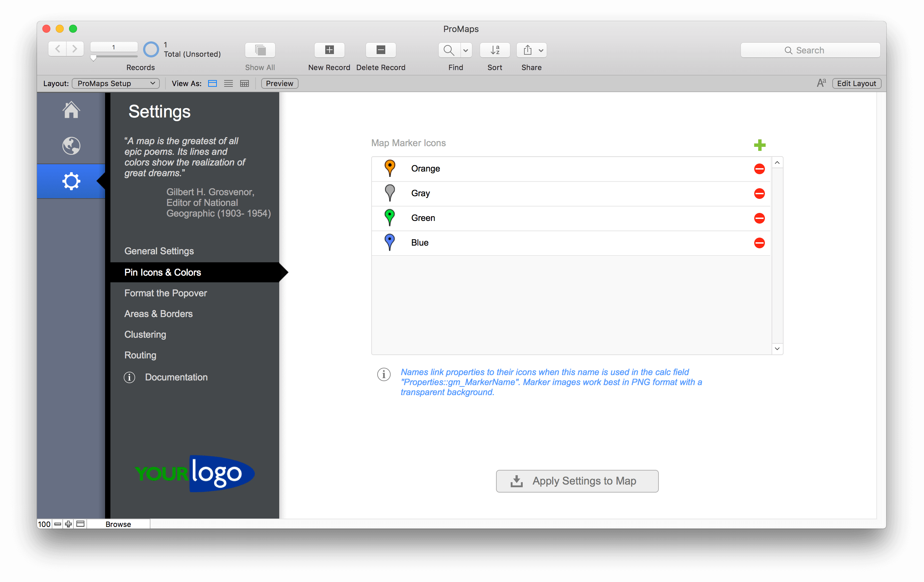Click the Search field

(811, 50)
